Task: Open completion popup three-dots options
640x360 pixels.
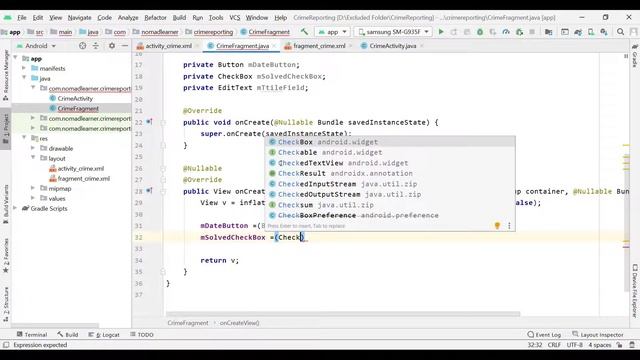Action: coord(509,225)
